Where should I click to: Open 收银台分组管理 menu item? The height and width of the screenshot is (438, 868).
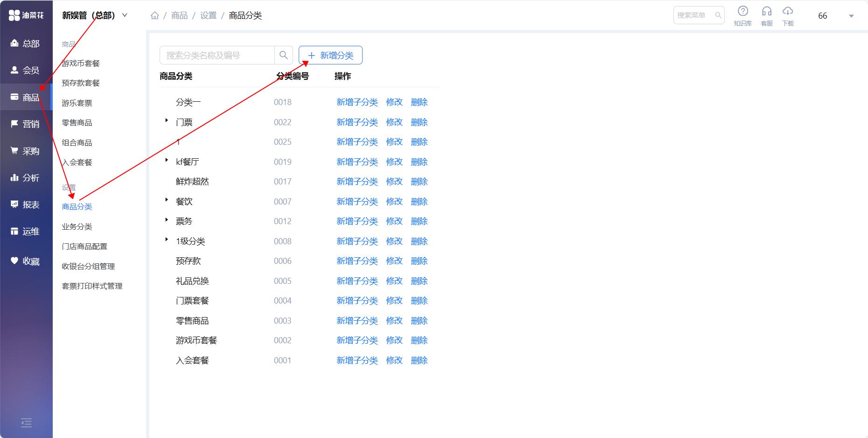(88, 266)
